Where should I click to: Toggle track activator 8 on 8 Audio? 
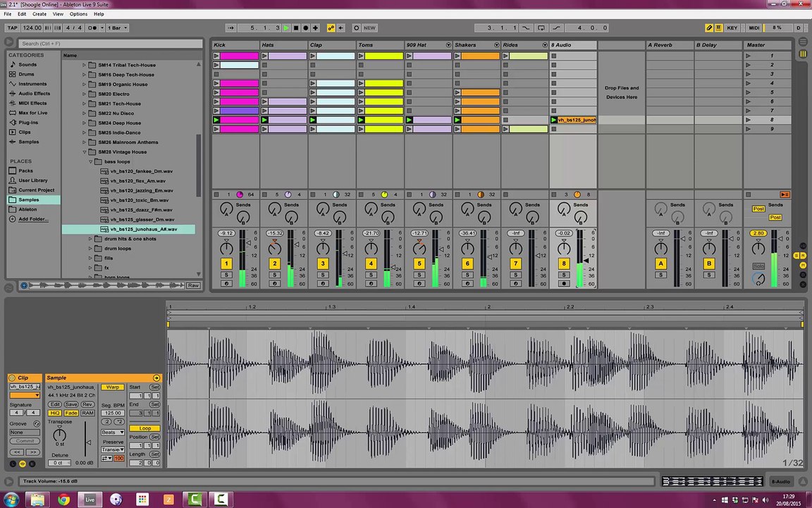pyautogui.click(x=564, y=264)
